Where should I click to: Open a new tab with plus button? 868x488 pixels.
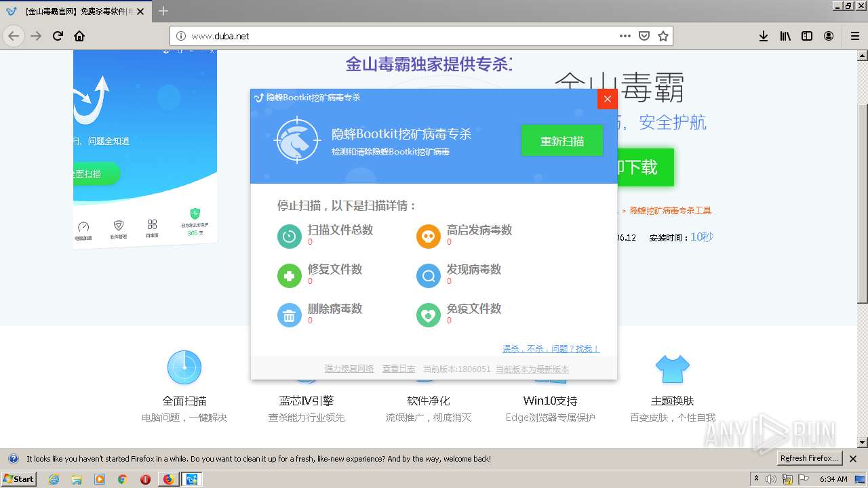point(163,11)
